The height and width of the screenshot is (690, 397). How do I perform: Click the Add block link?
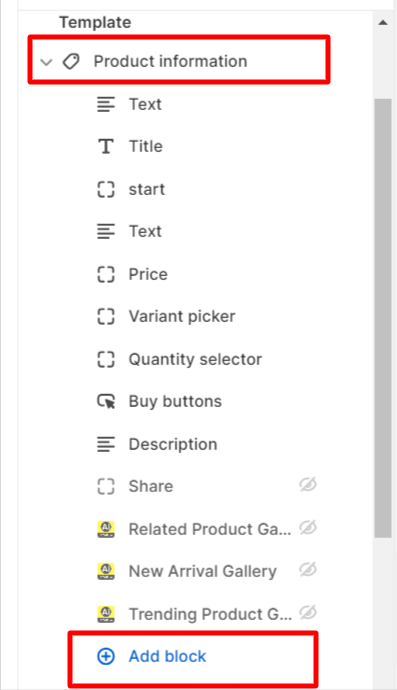[167, 657]
